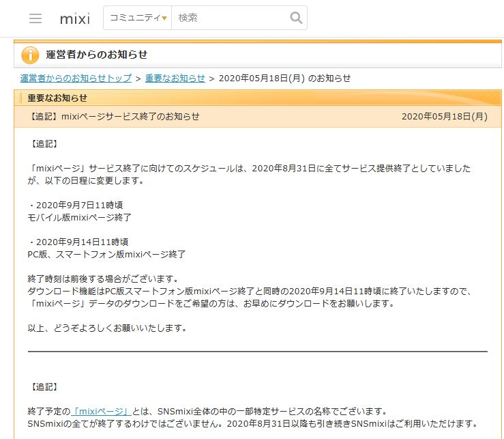Screen dimensions: 504x439
Task: Open the 「mixiページ」 link in the text
Action: pyautogui.click(x=101, y=411)
